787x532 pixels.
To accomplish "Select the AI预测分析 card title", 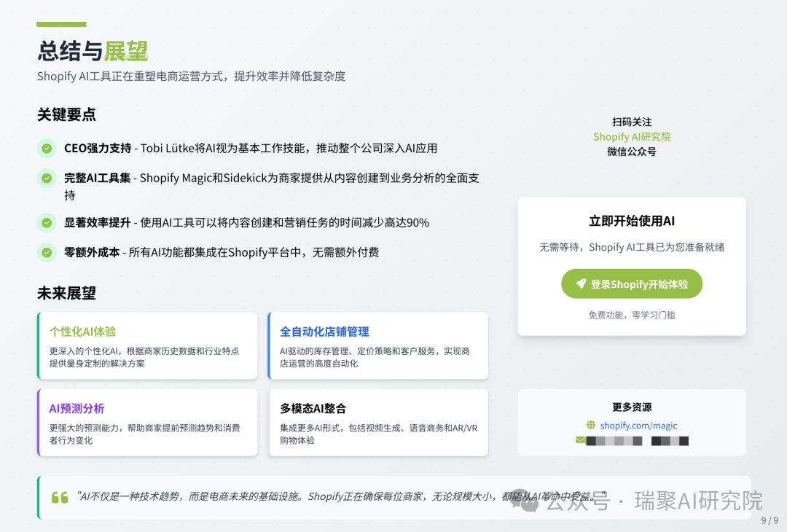I will pyautogui.click(x=77, y=409).
